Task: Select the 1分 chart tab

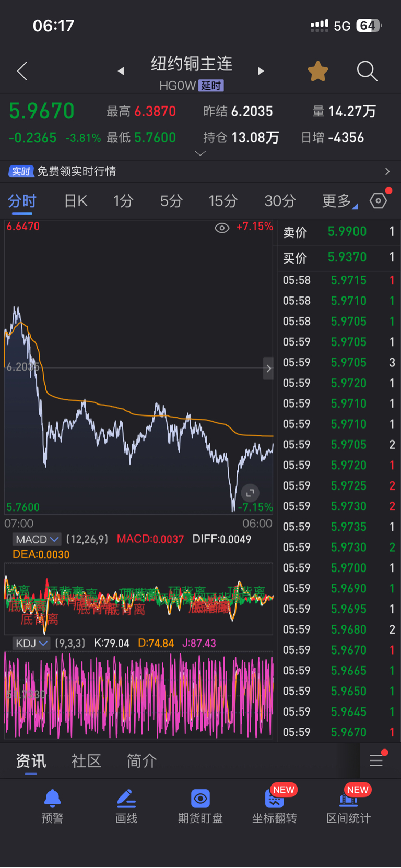Action: pyautogui.click(x=123, y=201)
